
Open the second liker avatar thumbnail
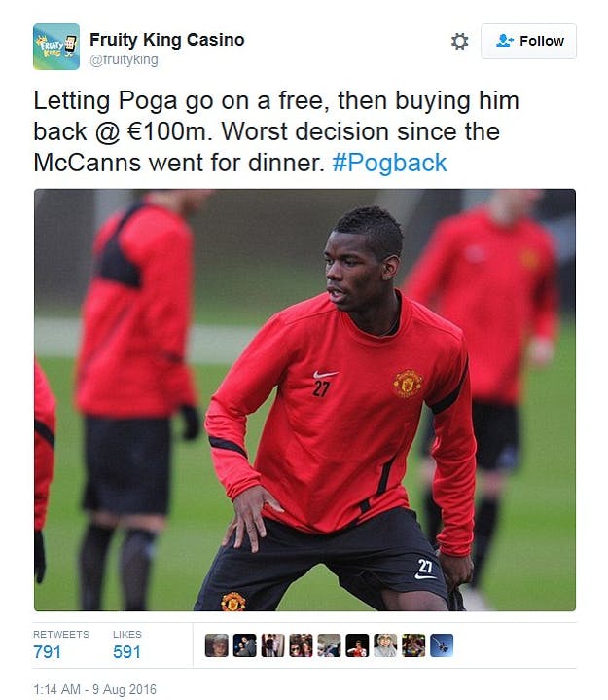pyautogui.click(x=245, y=645)
